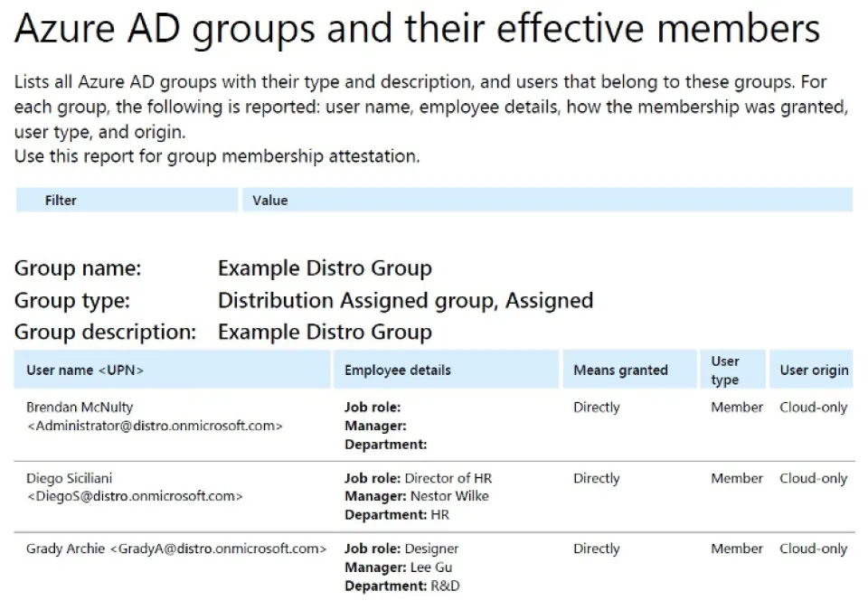Click the User name <UPN> column header

tap(85, 370)
